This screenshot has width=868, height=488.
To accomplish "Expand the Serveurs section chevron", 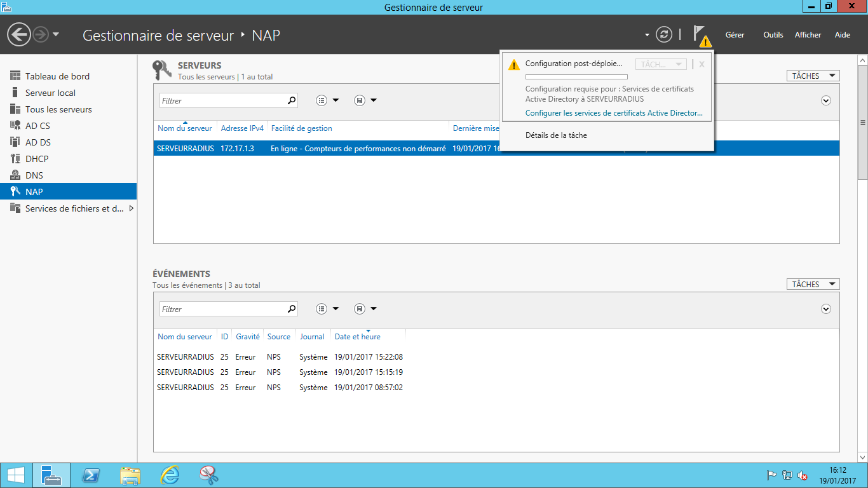I will [826, 100].
